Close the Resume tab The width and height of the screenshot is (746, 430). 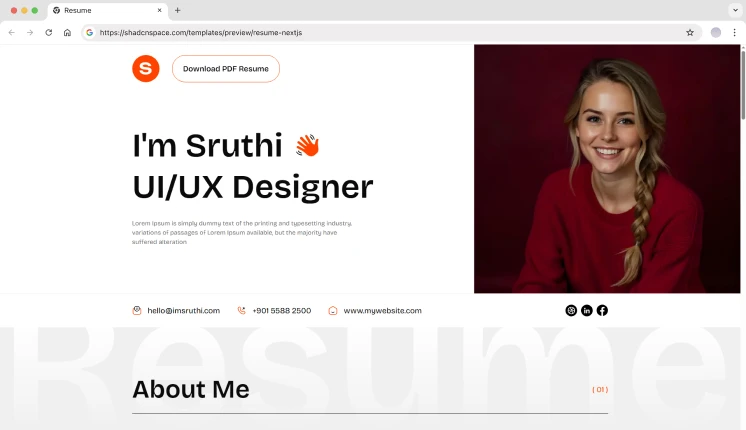pos(159,10)
